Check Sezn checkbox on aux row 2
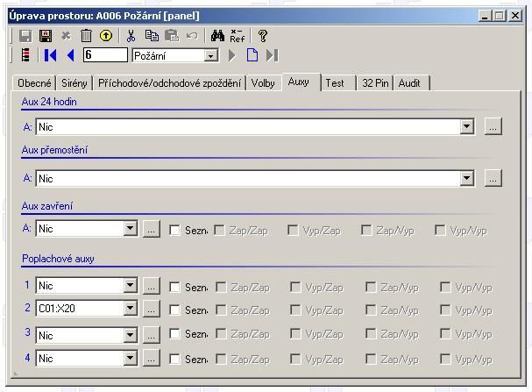532x392 pixels. point(174,310)
